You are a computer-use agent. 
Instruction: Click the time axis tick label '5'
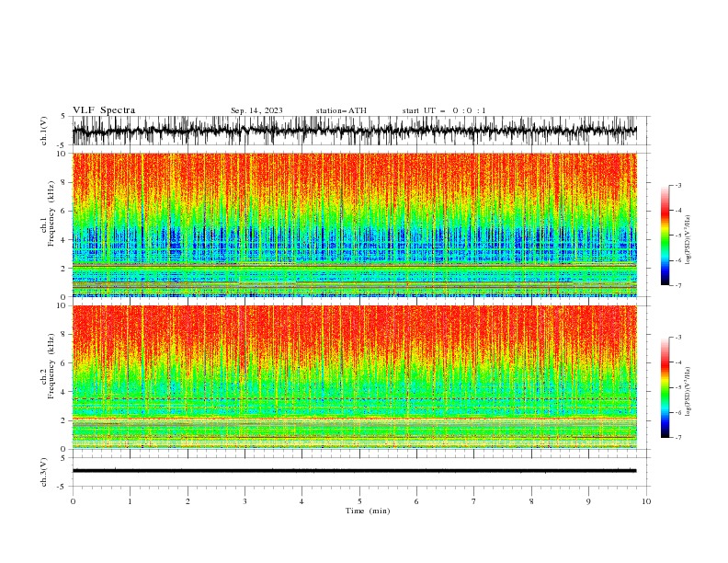pos(359,501)
